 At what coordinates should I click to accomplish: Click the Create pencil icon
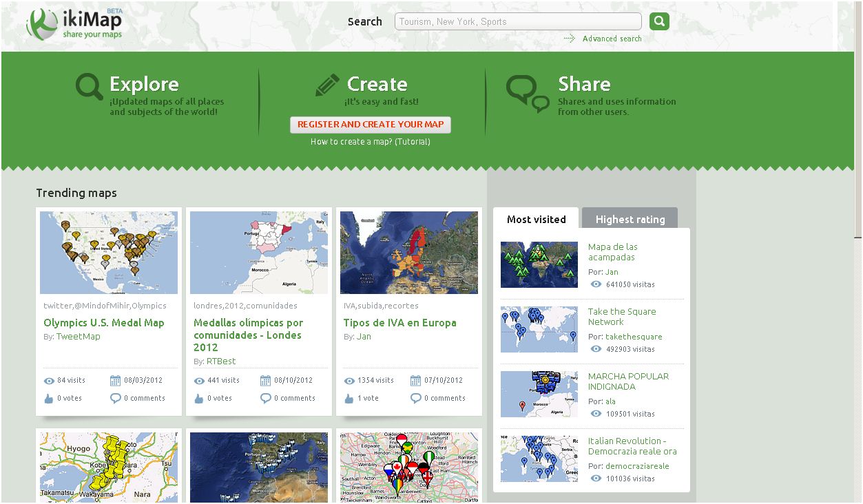[x=327, y=85]
